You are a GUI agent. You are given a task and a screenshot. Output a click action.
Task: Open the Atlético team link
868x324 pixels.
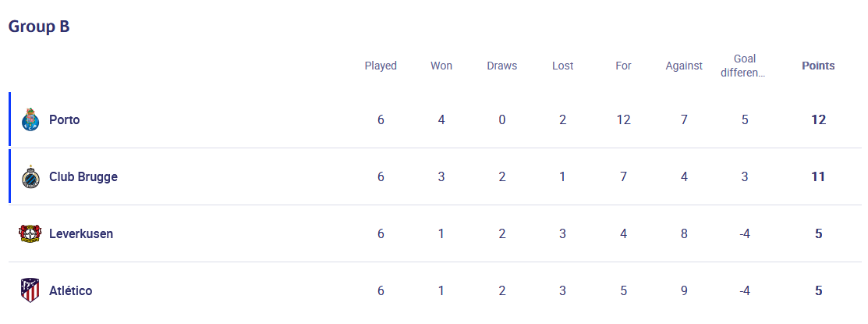(x=70, y=290)
